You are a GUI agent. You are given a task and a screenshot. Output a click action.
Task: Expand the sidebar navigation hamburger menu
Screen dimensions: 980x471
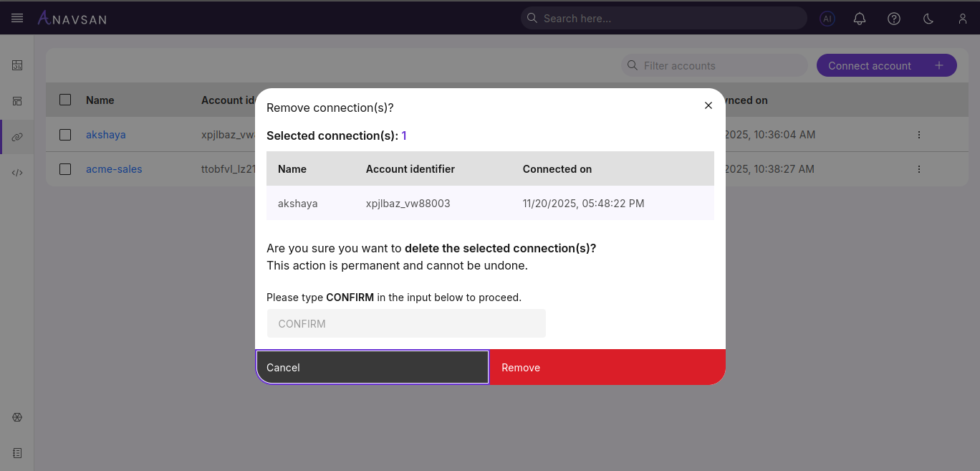[x=18, y=18]
